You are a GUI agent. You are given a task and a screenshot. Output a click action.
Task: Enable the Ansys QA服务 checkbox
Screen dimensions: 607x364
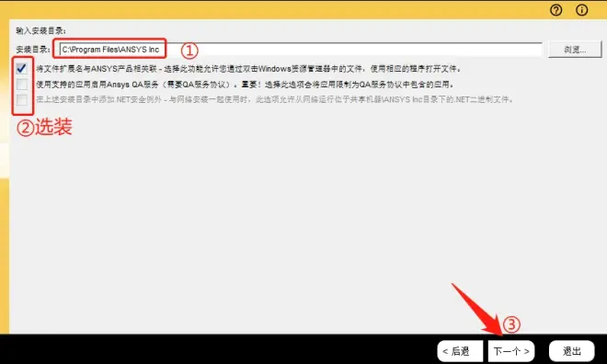coord(22,85)
